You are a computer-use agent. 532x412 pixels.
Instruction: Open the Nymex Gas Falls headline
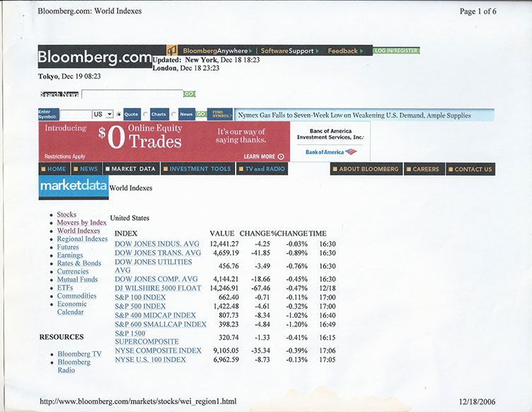click(x=354, y=115)
